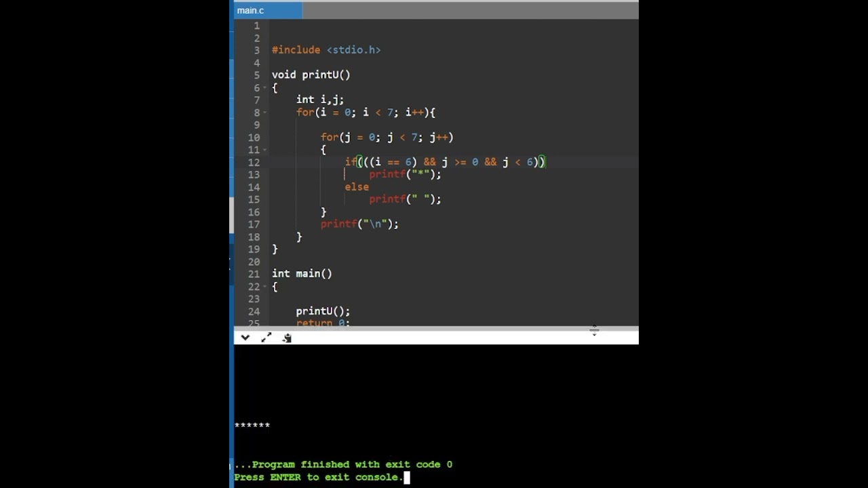The width and height of the screenshot is (868, 488).
Task: Click the ****** console output
Action: 252,426
